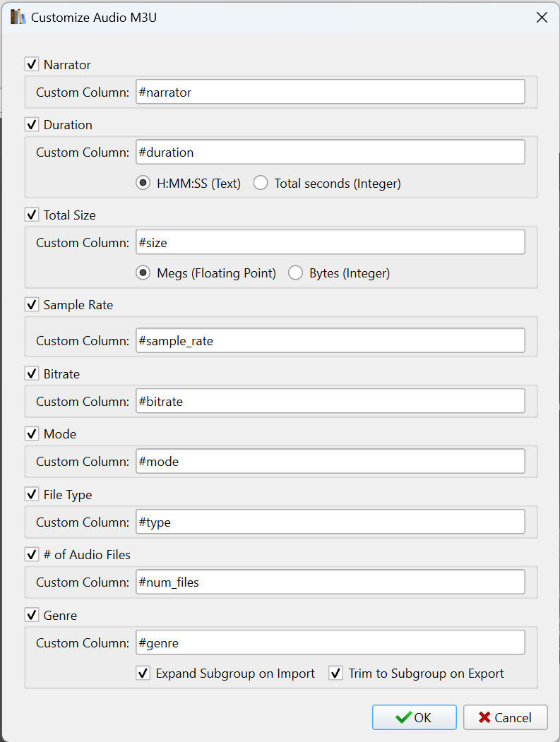Click the calibre books icon in title bar
Screen dimensions: 560x742
18,18
